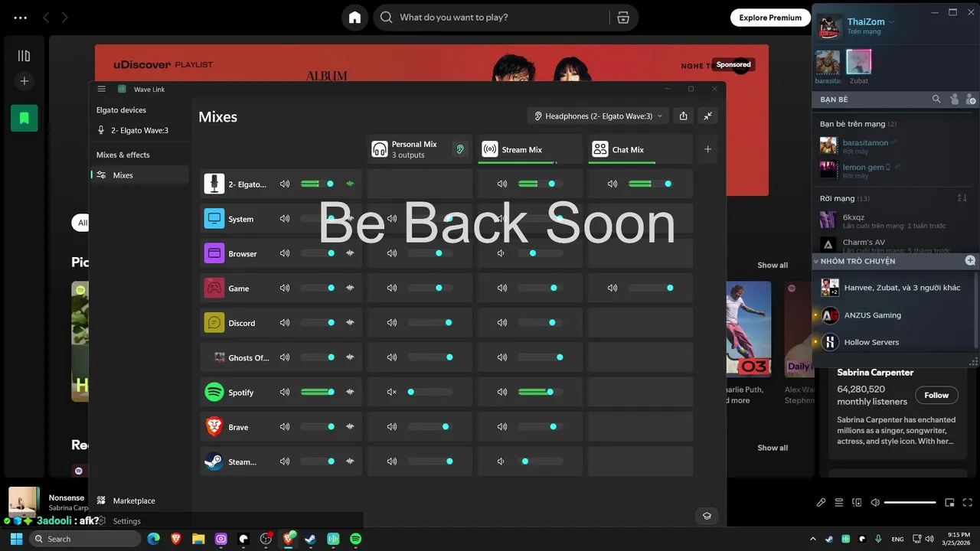Add a new mix with plus button

(707, 149)
